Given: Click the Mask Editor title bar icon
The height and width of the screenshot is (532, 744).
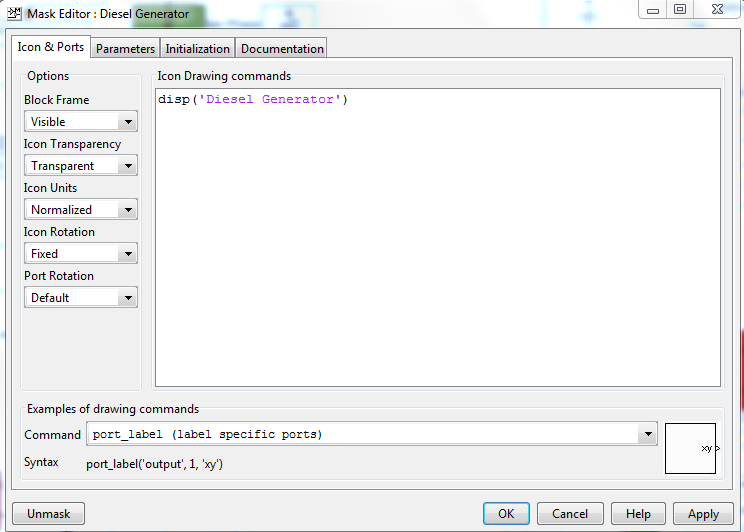Looking at the screenshot, I should [x=14, y=13].
